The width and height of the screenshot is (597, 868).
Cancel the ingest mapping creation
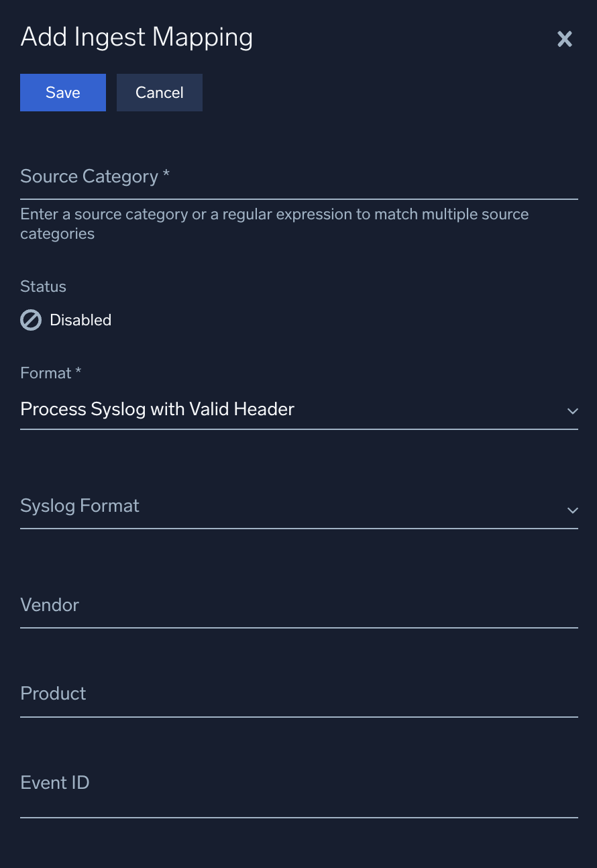tap(159, 93)
